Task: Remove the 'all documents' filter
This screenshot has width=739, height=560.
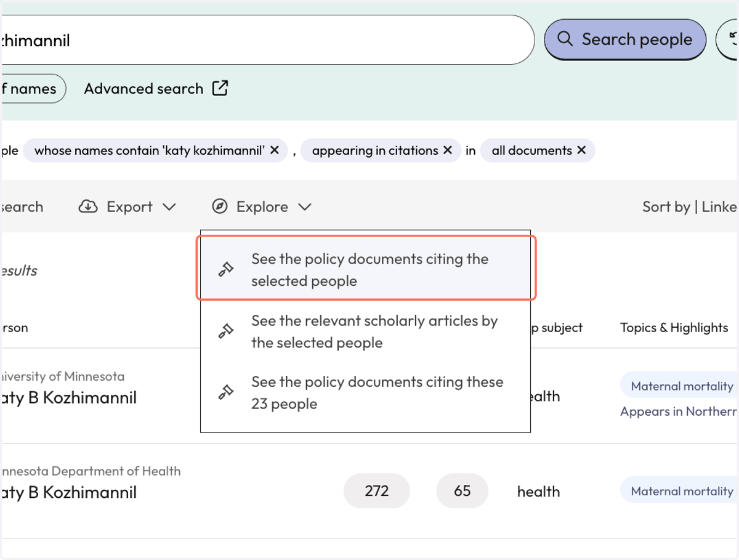Action: 581,150
